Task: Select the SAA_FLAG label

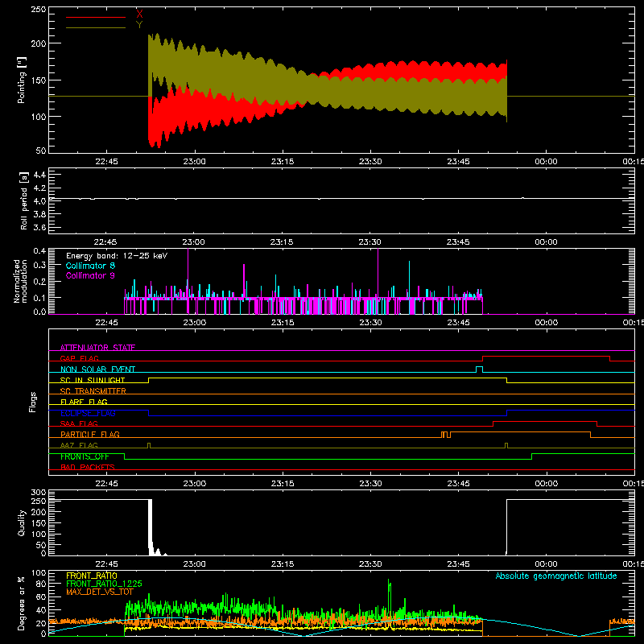Action: pos(79,423)
